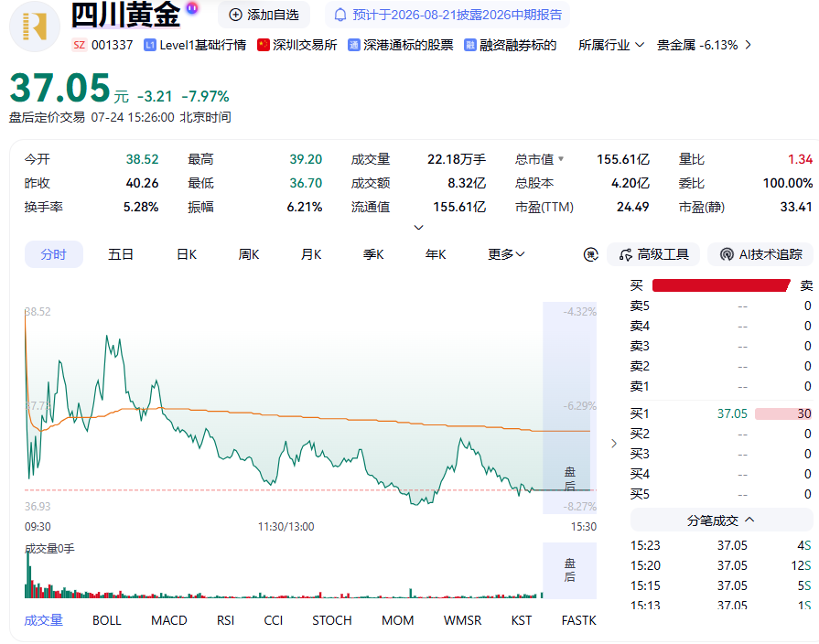Image resolution: width=819 pixels, height=644 pixels.
Task: Select the FASTK indicator
Action: [x=578, y=620]
